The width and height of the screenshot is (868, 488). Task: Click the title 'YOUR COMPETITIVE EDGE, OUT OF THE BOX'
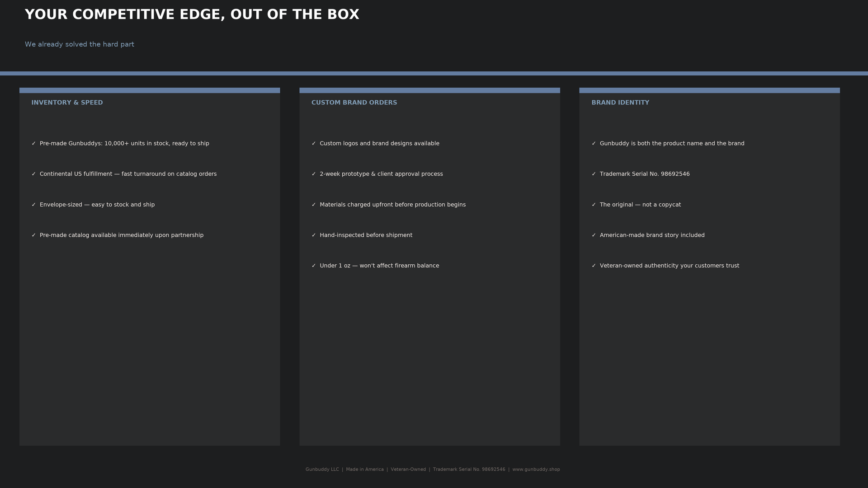point(192,14)
